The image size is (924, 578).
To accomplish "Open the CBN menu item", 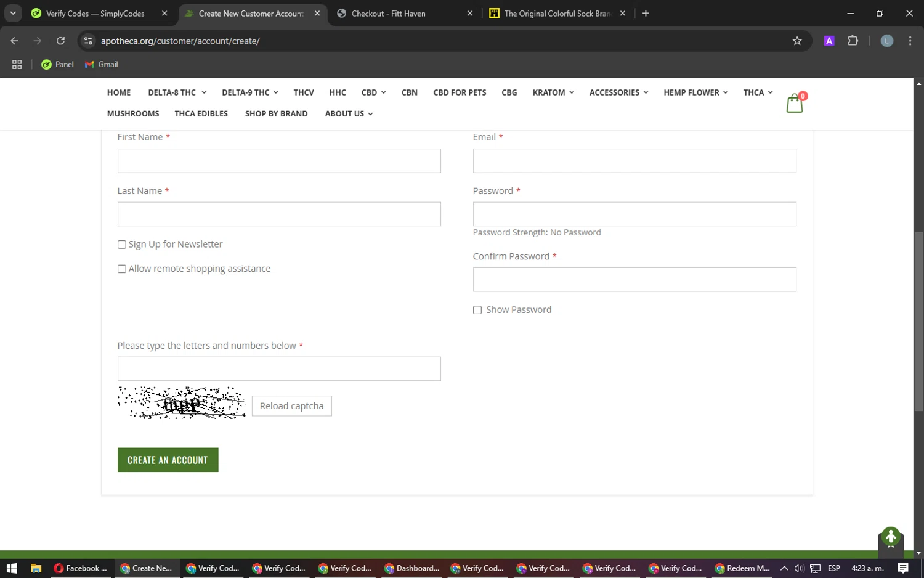I will pyautogui.click(x=410, y=92).
